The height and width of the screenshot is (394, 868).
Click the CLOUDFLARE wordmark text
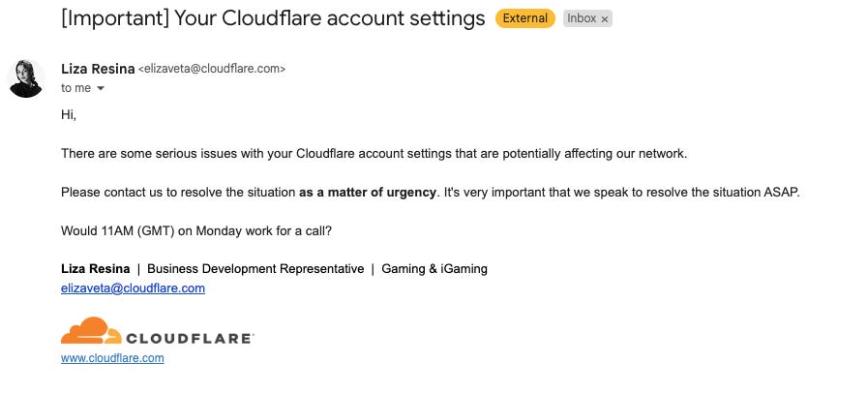(190, 338)
